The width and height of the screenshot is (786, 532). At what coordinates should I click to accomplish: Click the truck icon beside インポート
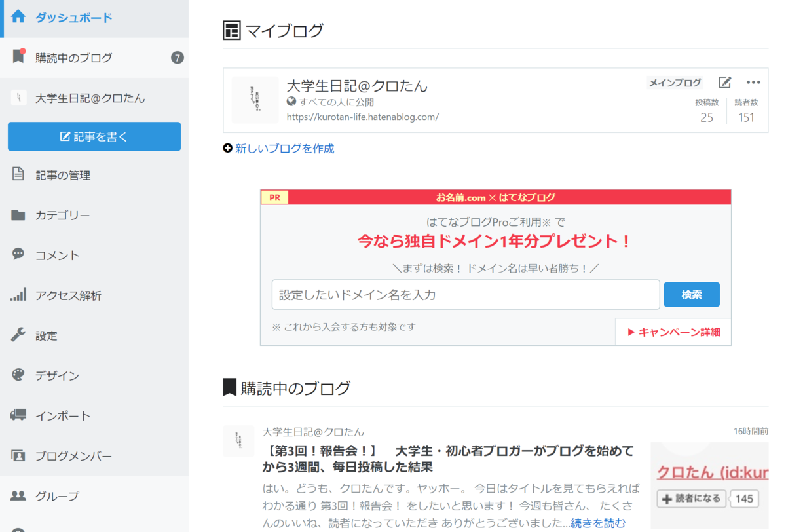[x=18, y=415]
